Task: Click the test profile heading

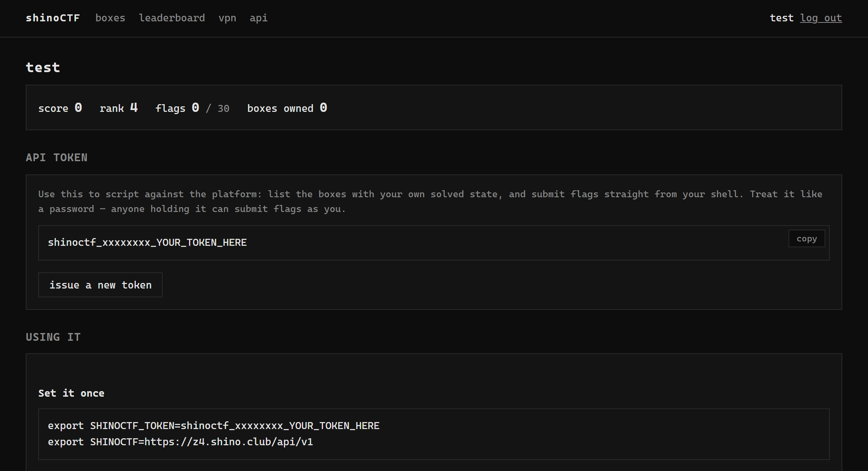Action: click(43, 67)
